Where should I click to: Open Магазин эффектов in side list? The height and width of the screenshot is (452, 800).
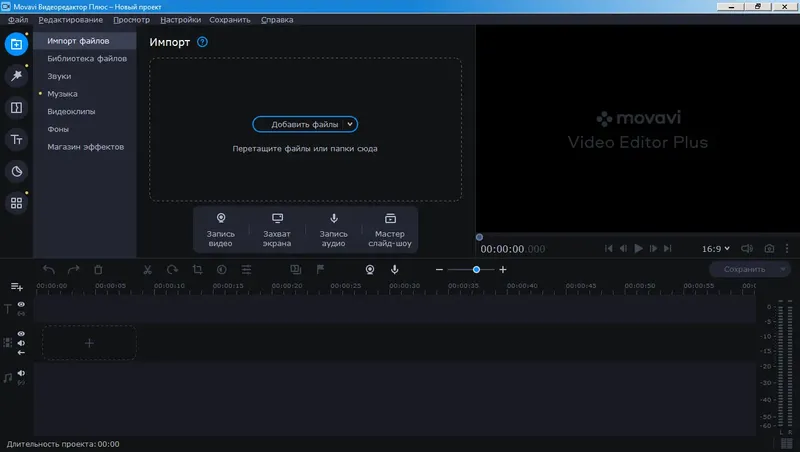click(85, 147)
